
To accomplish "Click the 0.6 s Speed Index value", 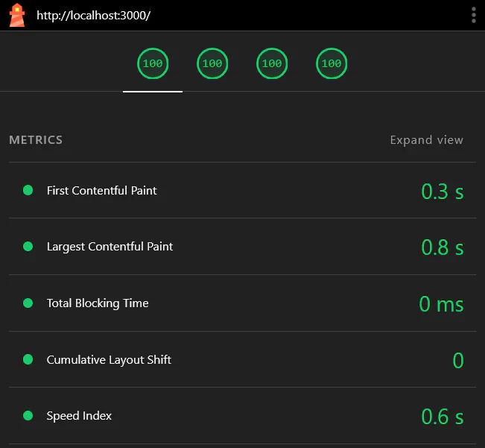I will [x=443, y=417].
